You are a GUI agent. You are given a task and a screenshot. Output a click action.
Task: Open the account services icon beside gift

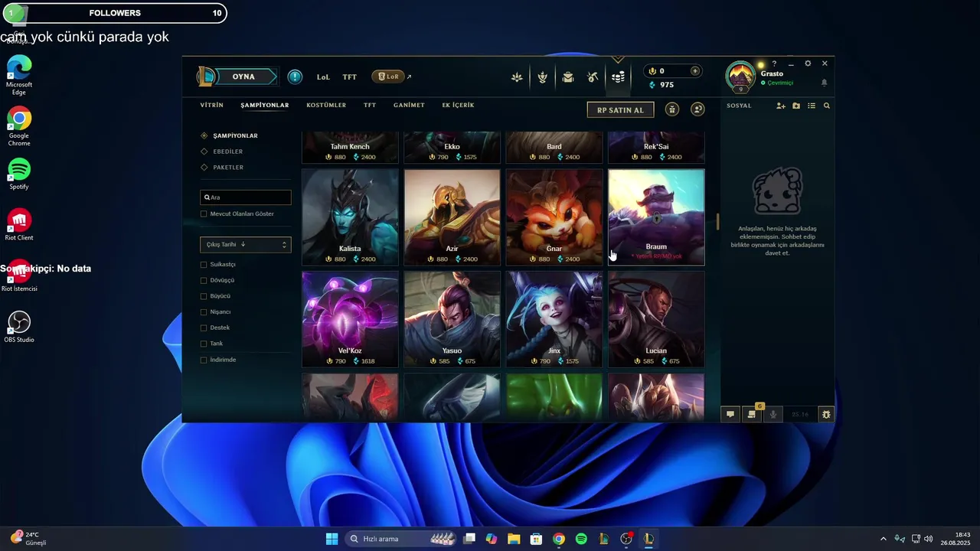pyautogui.click(x=697, y=109)
